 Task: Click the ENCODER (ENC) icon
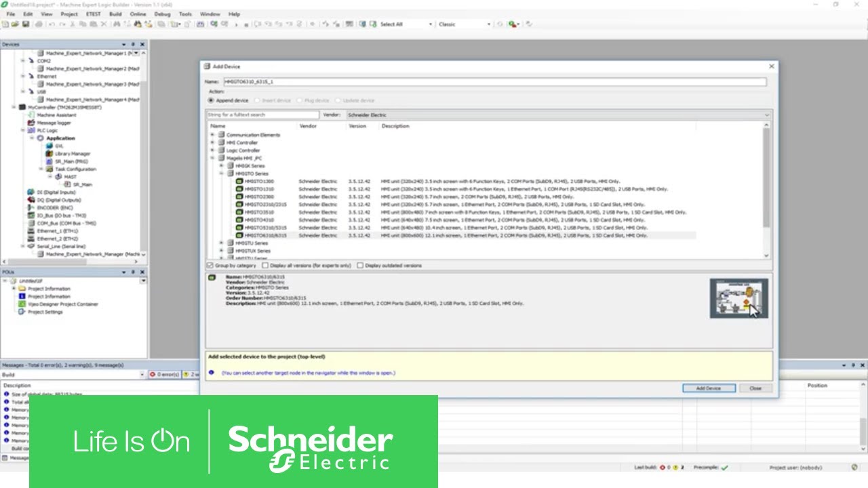point(31,208)
